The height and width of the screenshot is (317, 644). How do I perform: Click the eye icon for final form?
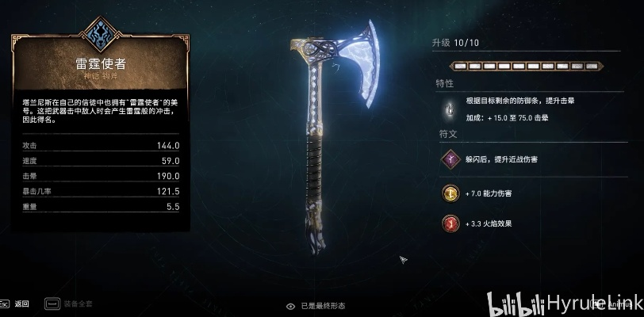290,307
